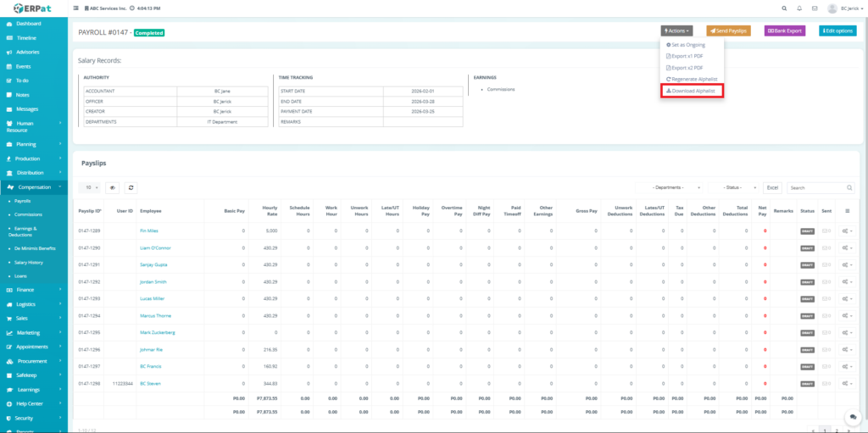Click the sidebar hamburger toggle icon
Image resolution: width=868 pixels, height=433 pixels.
[77, 8]
